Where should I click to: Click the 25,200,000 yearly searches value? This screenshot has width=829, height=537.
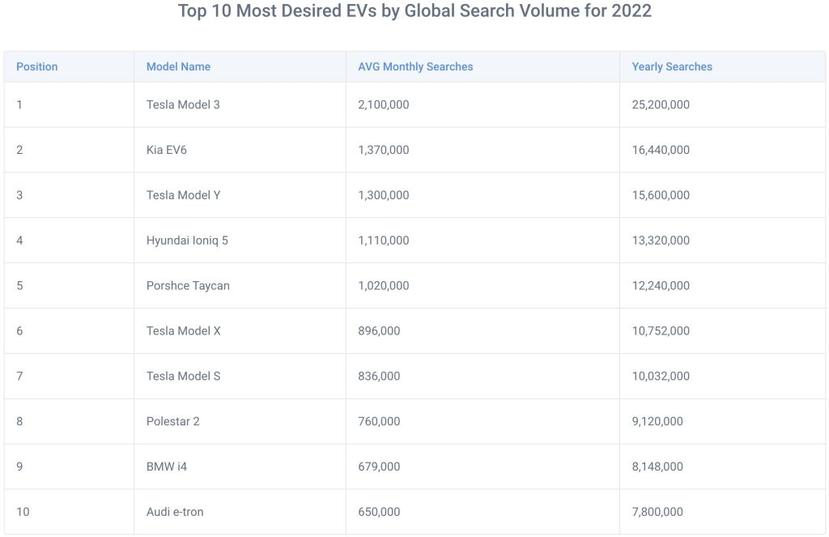click(x=661, y=105)
